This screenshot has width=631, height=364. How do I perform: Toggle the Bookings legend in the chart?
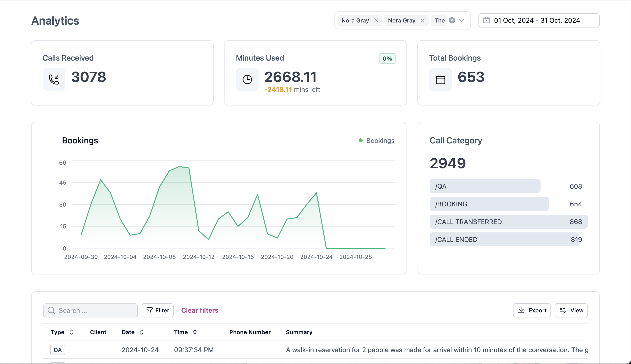point(376,141)
